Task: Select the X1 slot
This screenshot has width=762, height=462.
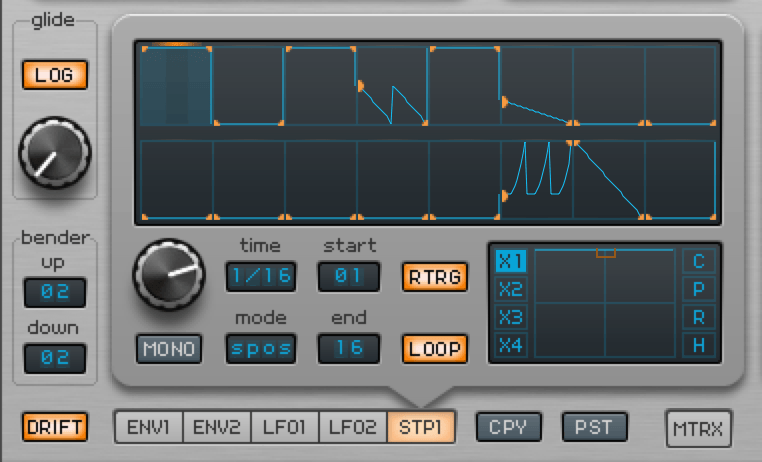Action: click(x=511, y=261)
